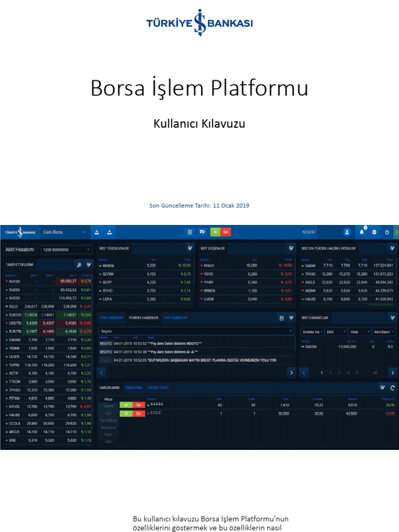Open the Endeks Var dropdown
399x532 pixels.
click(x=312, y=332)
